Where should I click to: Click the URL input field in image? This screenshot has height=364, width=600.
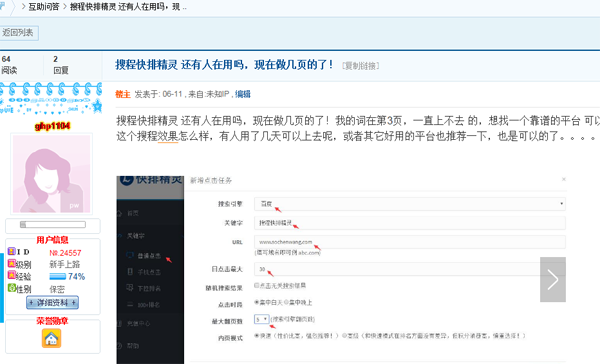tap(410, 242)
